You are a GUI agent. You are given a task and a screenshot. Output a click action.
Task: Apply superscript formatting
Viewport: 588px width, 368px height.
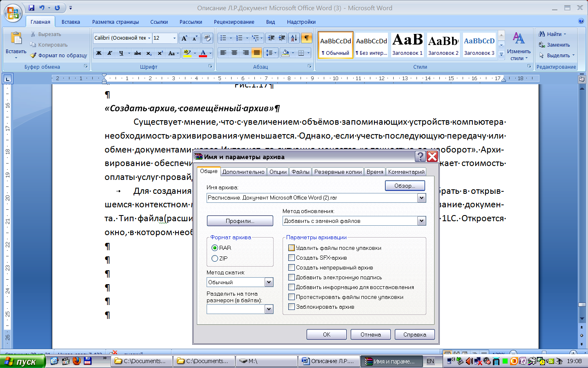click(160, 53)
